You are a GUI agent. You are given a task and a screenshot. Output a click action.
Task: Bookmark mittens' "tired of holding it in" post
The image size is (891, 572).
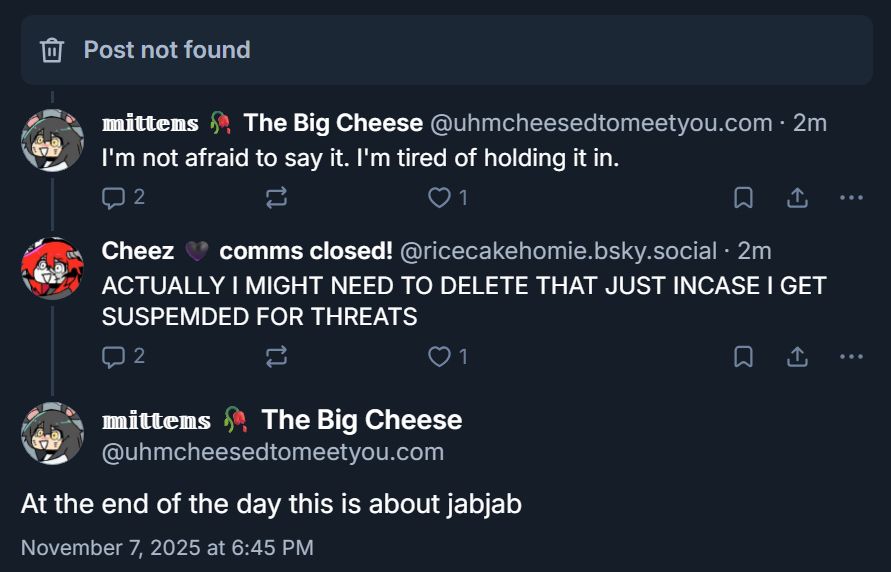click(x=743, y=198)
